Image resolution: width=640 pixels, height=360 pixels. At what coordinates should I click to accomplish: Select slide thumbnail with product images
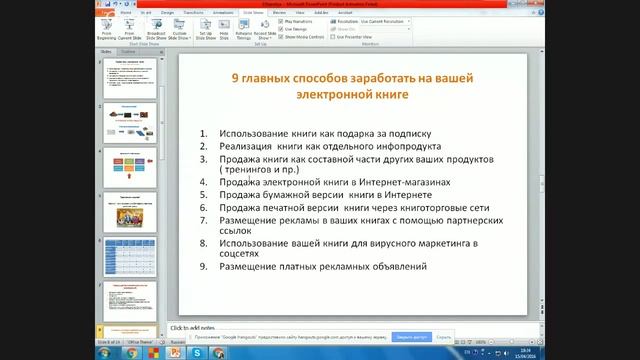coord(130,123)
